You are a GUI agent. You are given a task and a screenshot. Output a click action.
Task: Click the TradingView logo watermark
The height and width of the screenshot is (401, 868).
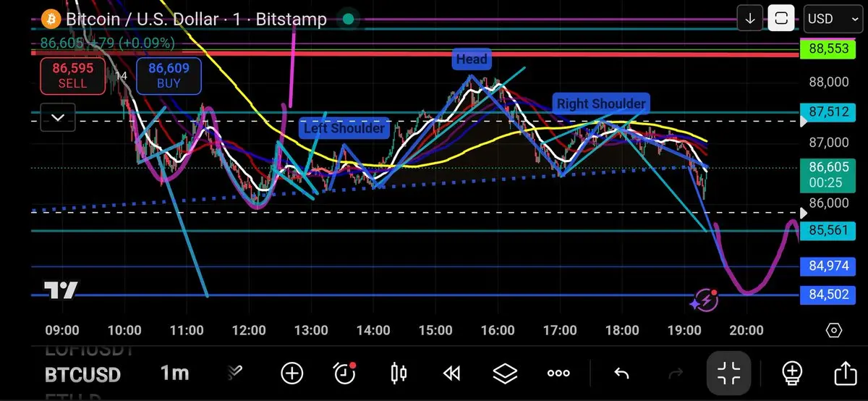pos(61,290)
